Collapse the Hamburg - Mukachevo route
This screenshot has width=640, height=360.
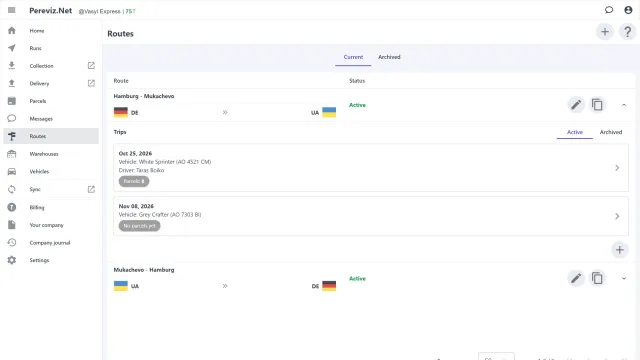[624, 105]
